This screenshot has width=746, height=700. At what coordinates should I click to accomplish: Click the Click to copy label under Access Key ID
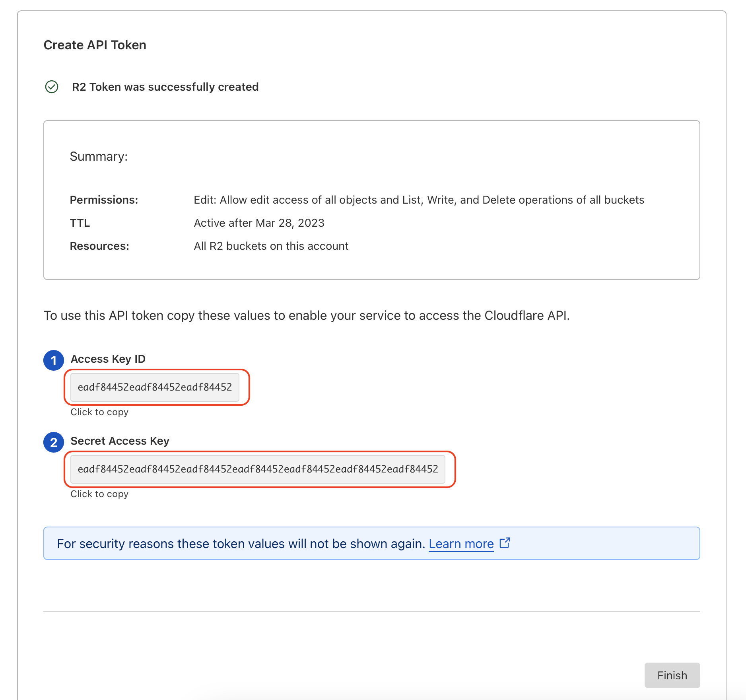tap(99, 412)
